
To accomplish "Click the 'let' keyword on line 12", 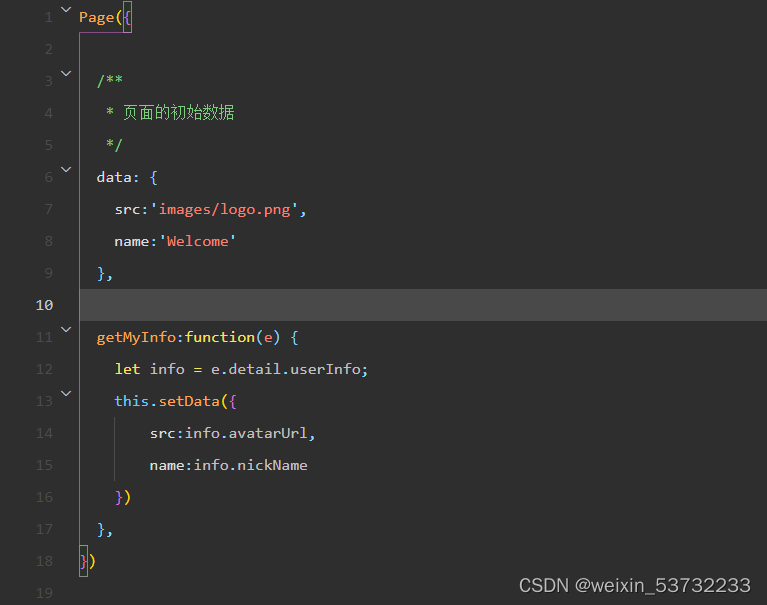I will (127, 369).
